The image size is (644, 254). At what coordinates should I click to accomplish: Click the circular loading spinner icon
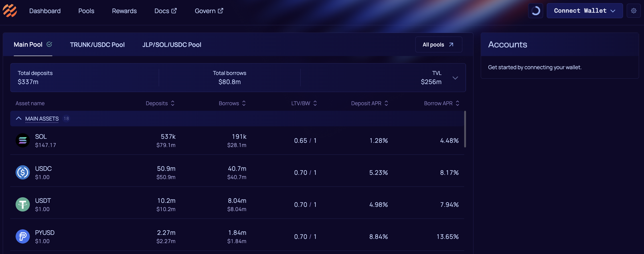point(535,11)
